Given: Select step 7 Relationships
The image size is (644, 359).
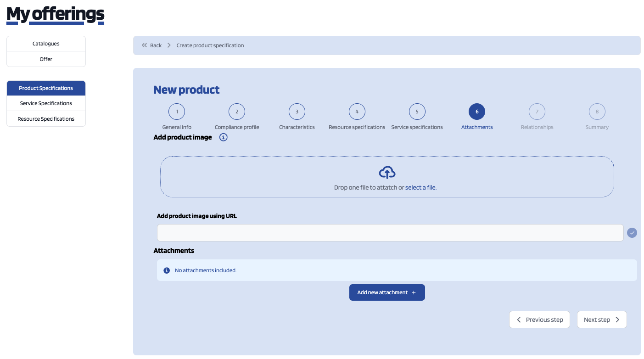Looking at the screenshot, I should click(537, 112).
